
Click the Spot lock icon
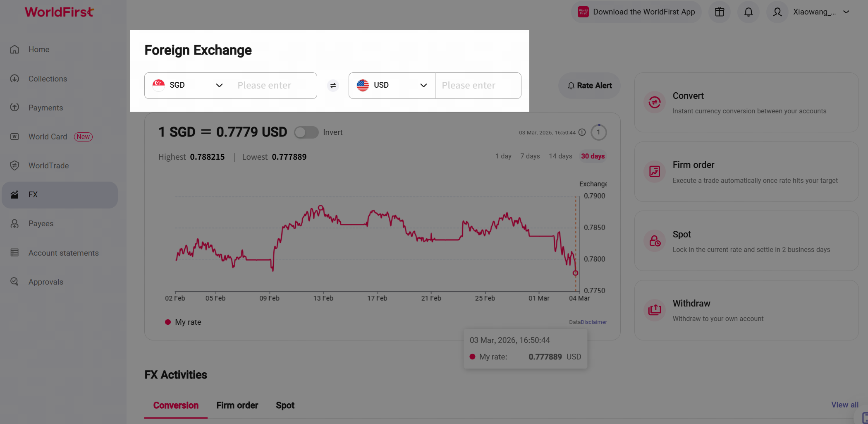(654, 241)
